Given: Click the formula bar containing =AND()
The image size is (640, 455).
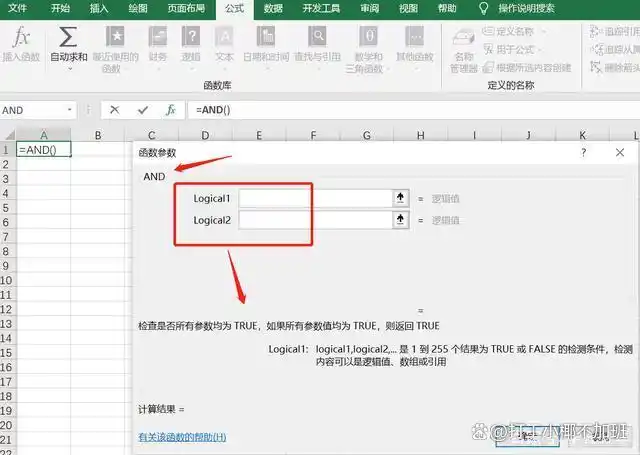Looking at the screenshot, I should click(413, 110).
